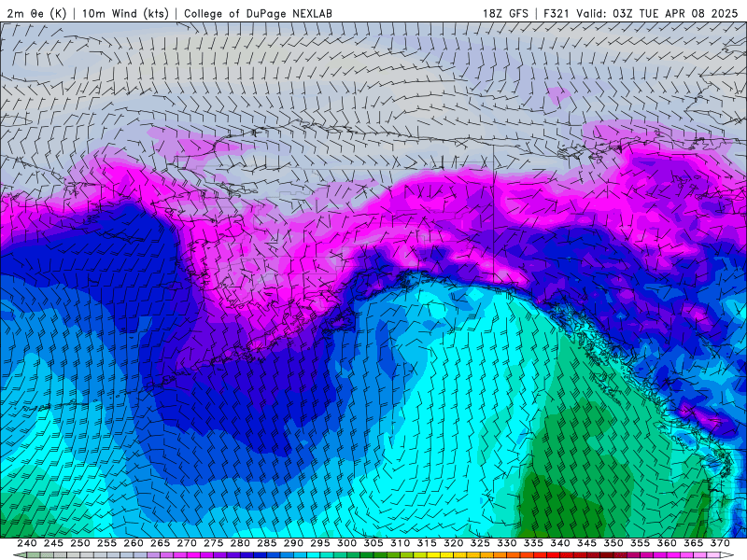This screenshot has height=560, width=747.
Task: Click the 305 value on color scale
Action: (373, 543)
